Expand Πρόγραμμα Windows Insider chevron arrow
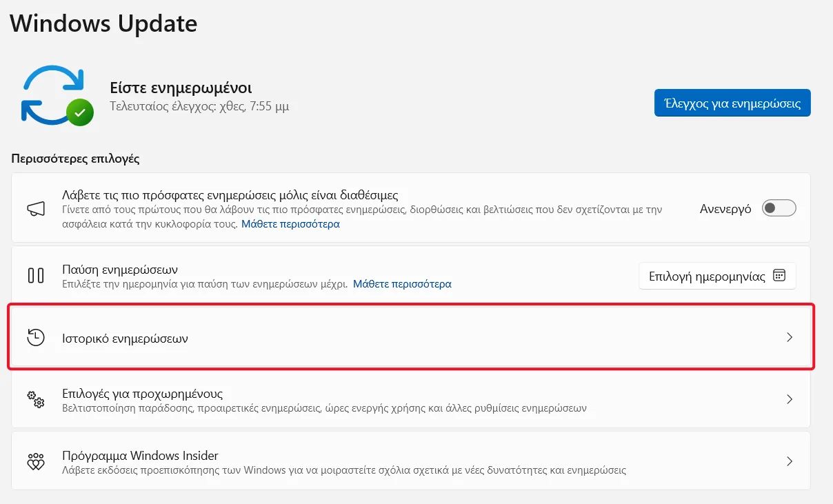The height and width of the screenshot is (504, 833). pyautogui.click(x=790, y=461)
